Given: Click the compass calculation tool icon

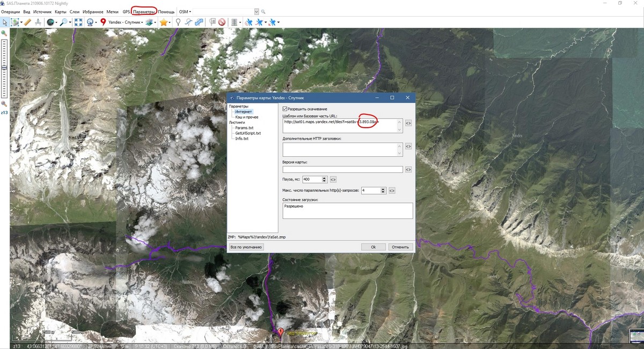Looking at the screenshot, I should tap(38, 23).
